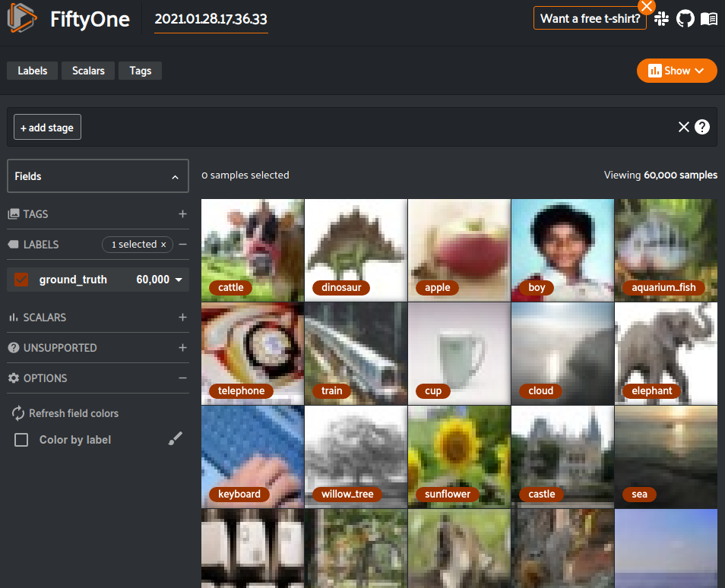Collapse the Fields panel chevron
Screen dimensions: 725x588
click(176, 176)
